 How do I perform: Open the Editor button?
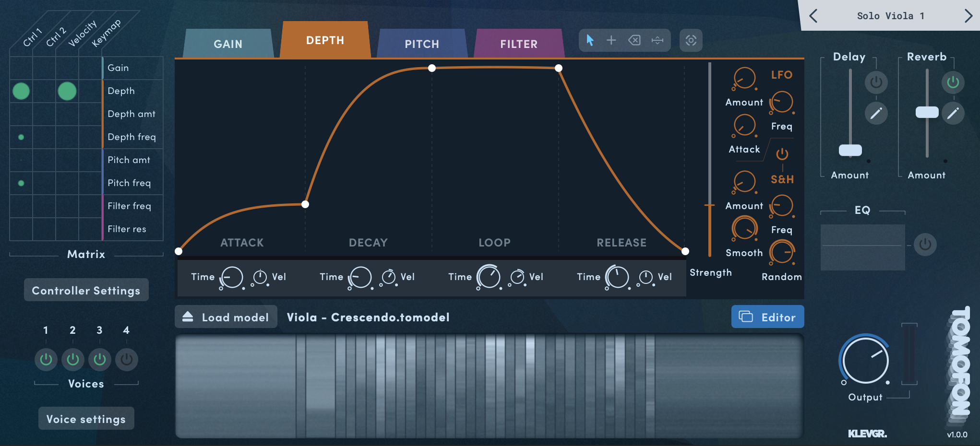[767, 317]
